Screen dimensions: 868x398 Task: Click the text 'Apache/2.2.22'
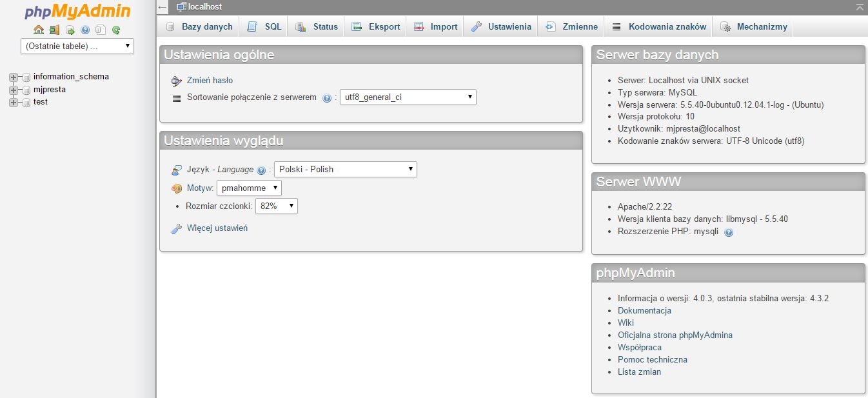pos(644,207)
